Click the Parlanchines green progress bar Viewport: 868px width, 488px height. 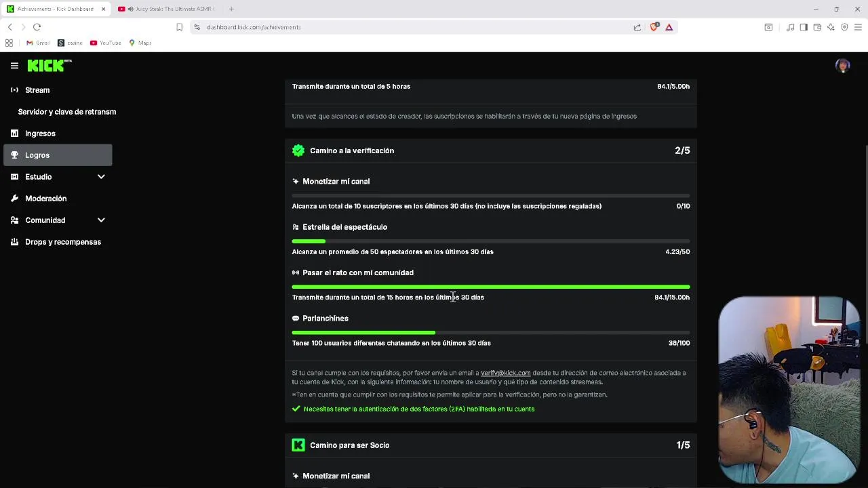(363, 333)
